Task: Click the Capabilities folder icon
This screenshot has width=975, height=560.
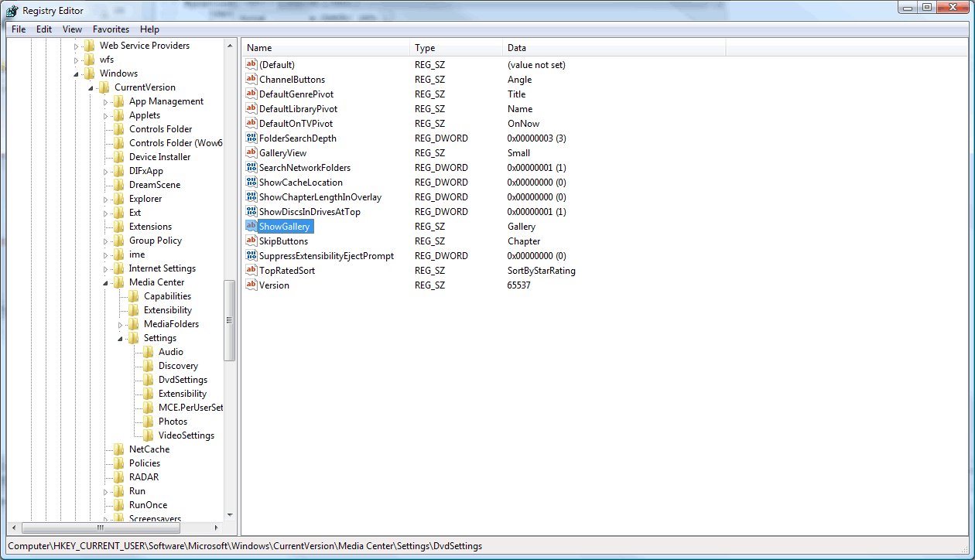Action: 134,296
